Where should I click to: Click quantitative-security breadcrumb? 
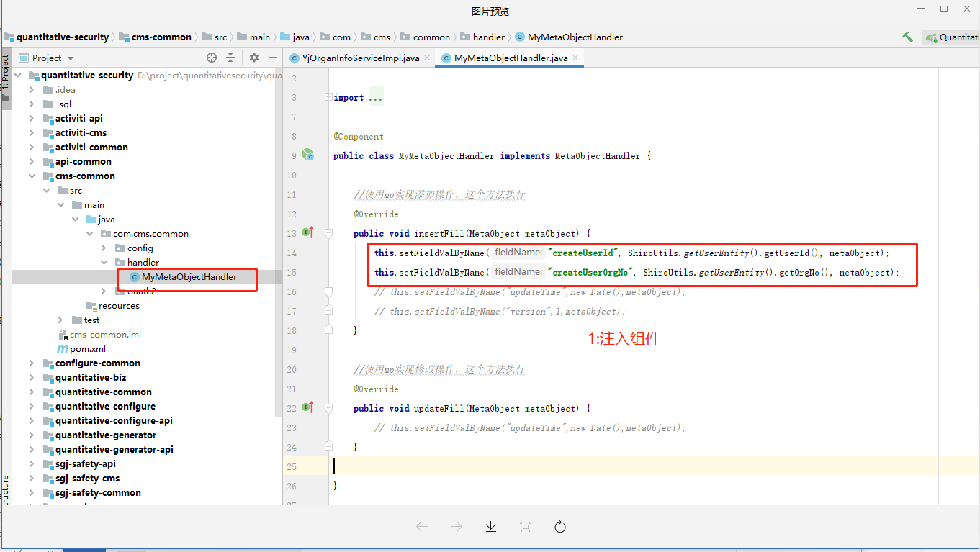pos(56,37)
